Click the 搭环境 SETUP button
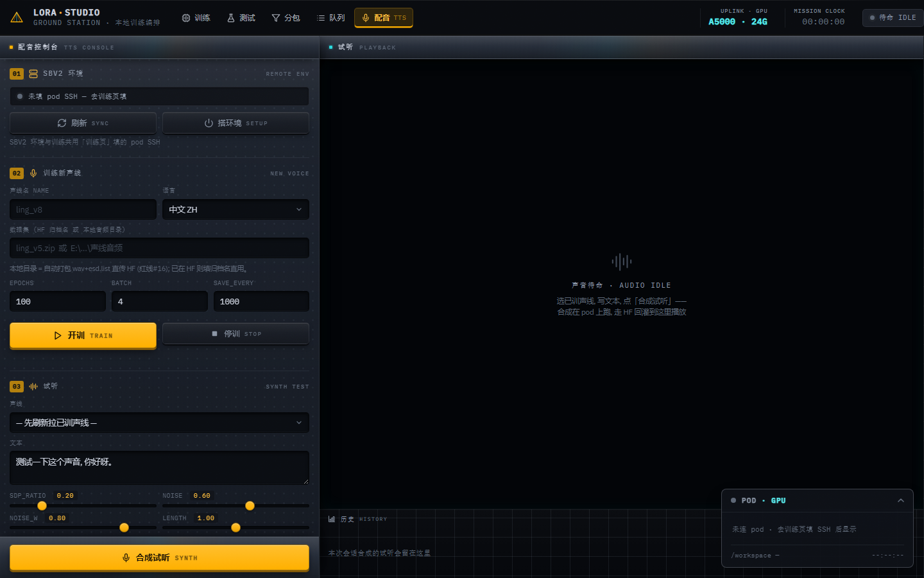Image resolution: width=924 pixels, height=578 pixels. point(235,123)
